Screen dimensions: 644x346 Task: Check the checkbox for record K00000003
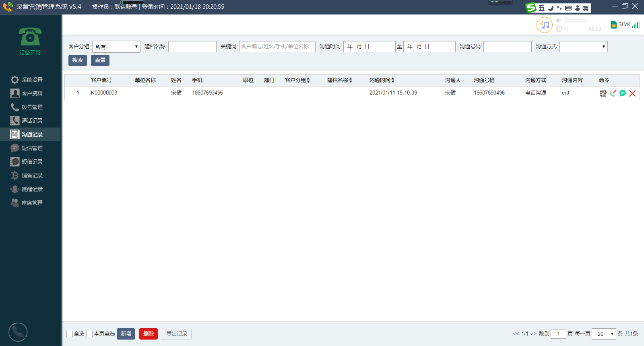70,93
